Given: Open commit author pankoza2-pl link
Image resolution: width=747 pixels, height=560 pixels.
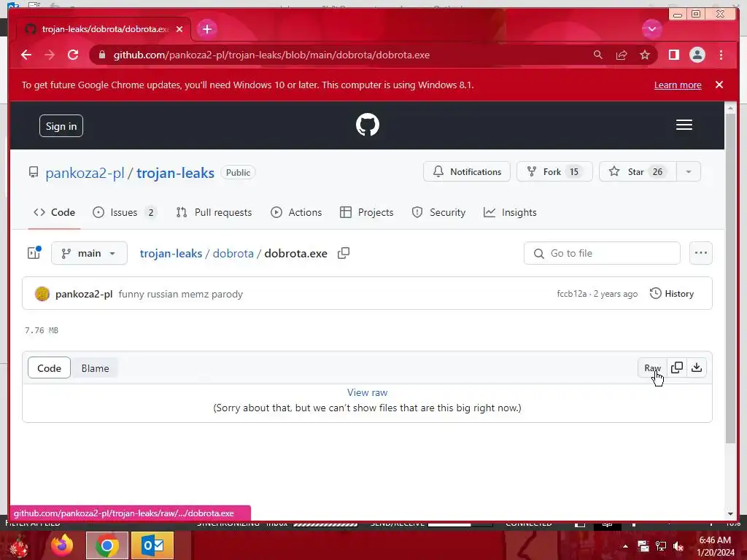Looking at the screenshot, I should pos(84,295).
